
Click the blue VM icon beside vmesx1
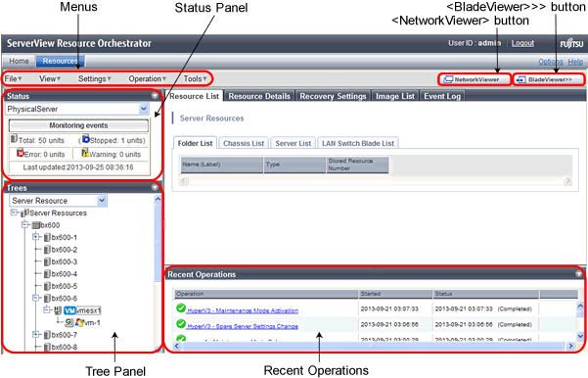(x=69, y=310)
